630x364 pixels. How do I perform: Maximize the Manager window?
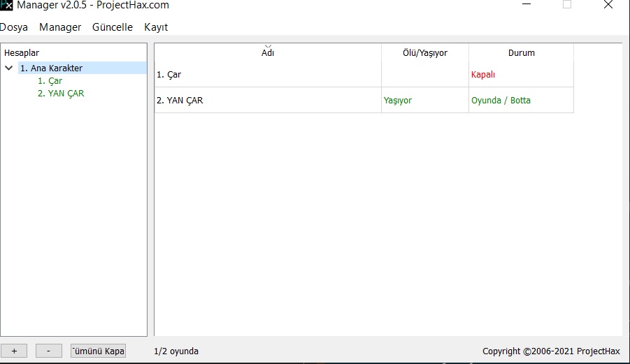pyautogui.click(x=567, y=6)
